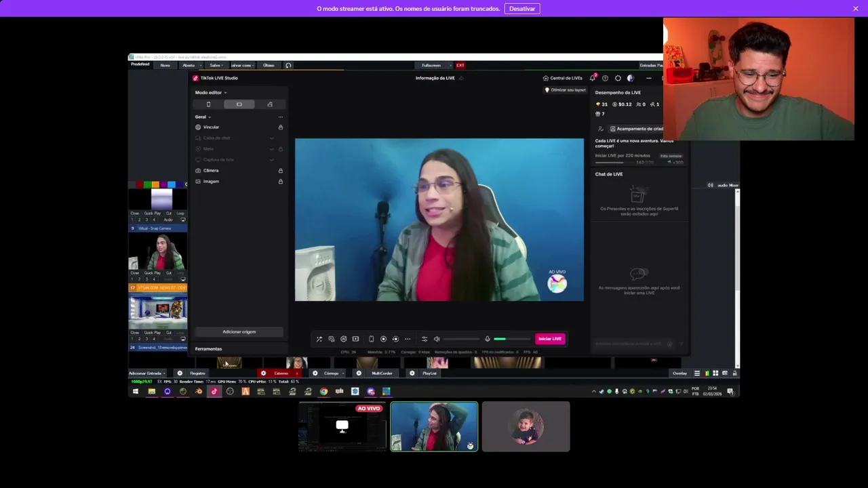Expand the Captura de tela source chevron
This screenshot has width=868, height=488.
pyautogui.click(x=272, y=160)
